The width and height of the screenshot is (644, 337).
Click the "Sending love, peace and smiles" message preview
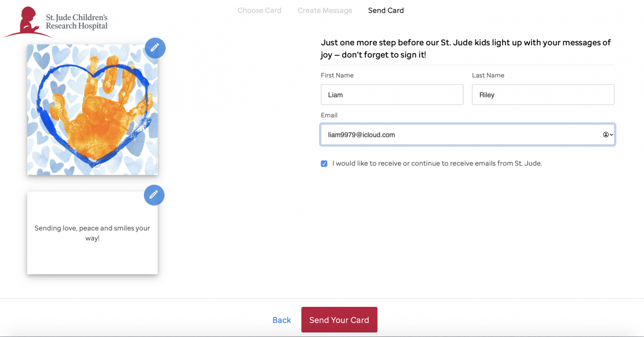[92, 233]
